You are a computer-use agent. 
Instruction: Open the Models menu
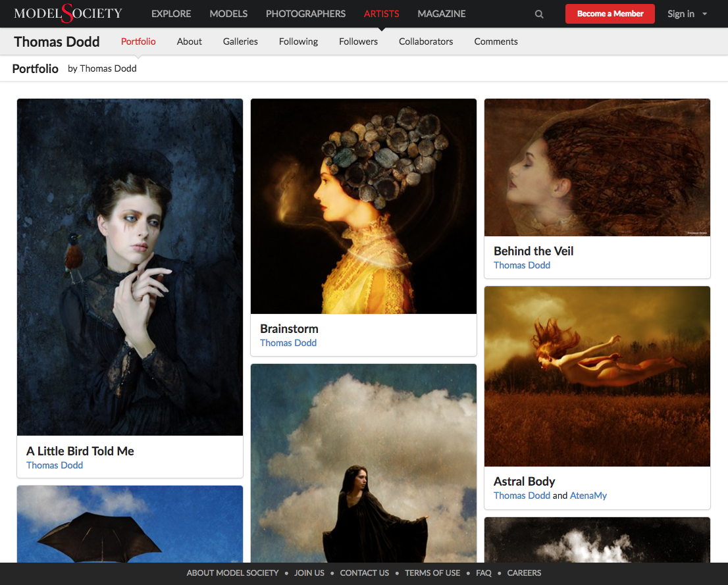point(228,14)
